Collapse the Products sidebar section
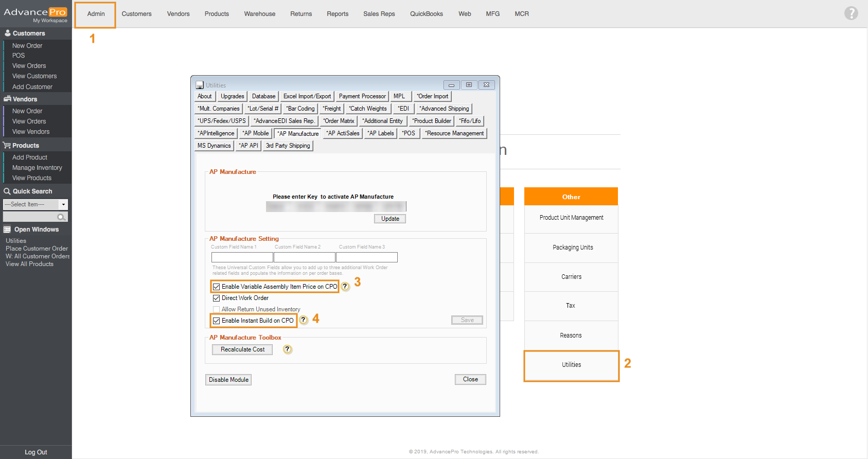 [x=25, y=146]
